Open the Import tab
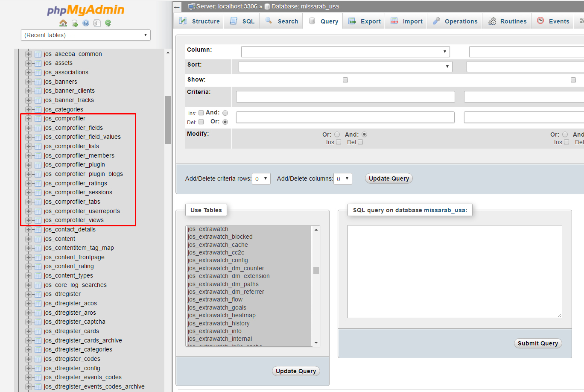This screenshot has height=392, width=584. pos(406,21)
